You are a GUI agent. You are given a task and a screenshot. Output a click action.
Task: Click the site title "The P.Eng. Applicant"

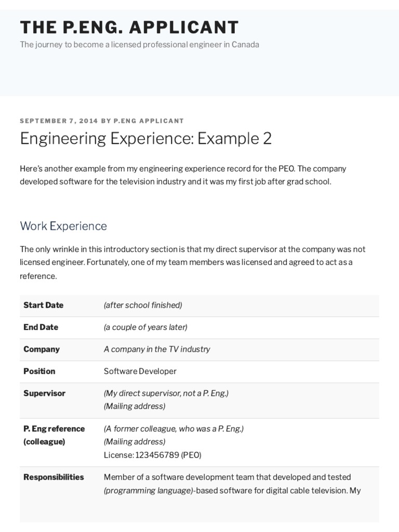point(129,27)
